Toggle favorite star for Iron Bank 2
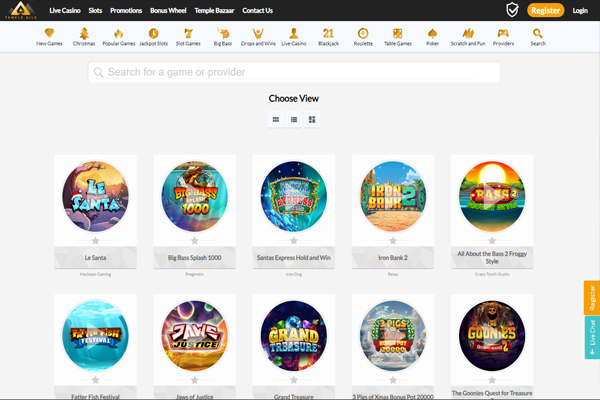 393,241
